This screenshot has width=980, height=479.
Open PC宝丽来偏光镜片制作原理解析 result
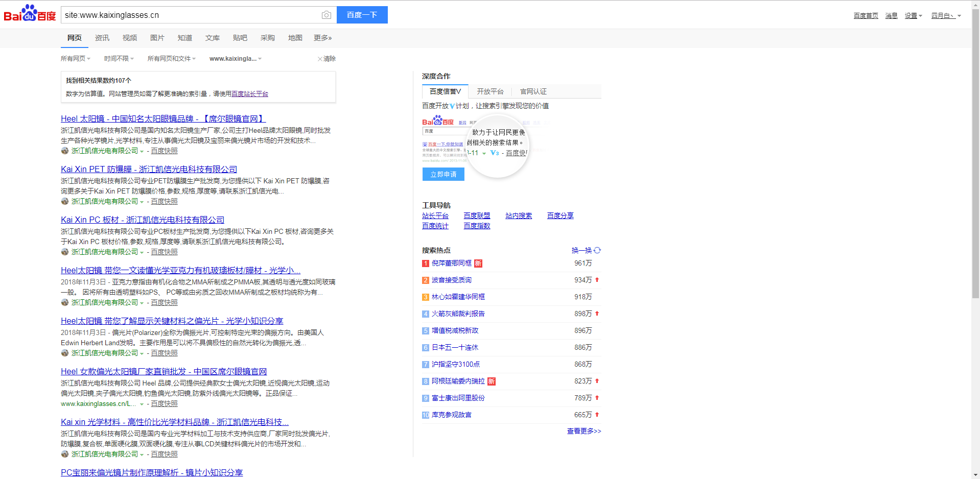tap(152, 472)
